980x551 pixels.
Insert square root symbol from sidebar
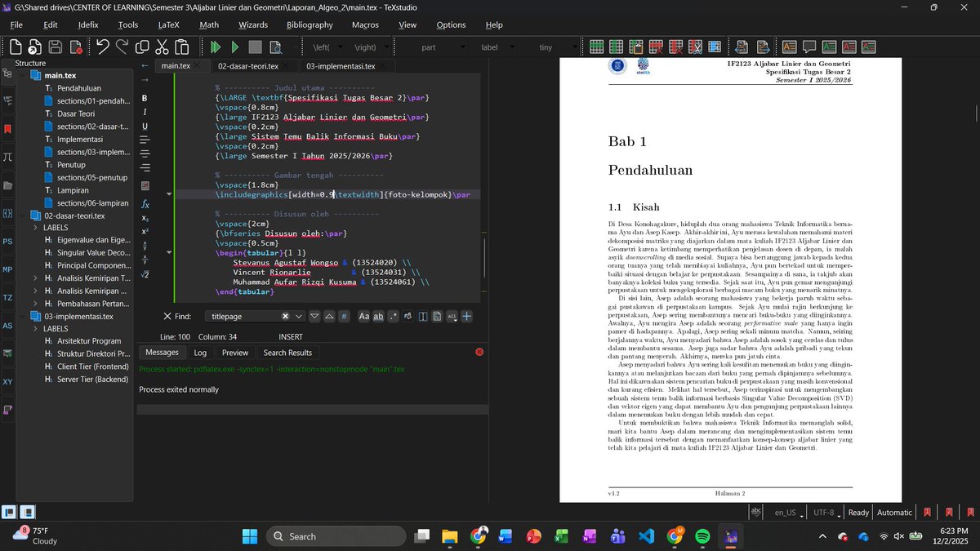pyautogui.click(x=145, y=274)
